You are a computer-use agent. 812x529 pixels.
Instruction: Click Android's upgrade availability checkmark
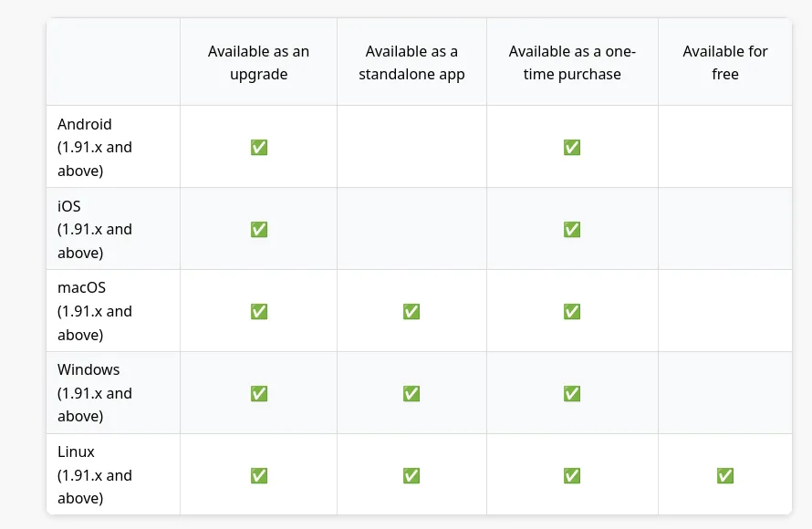pyautogui.click(x=259, y=147)
